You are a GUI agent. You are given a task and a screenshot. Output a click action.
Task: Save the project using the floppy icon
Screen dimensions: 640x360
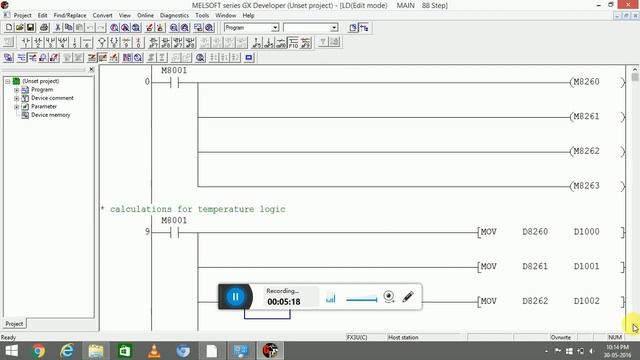30,28
